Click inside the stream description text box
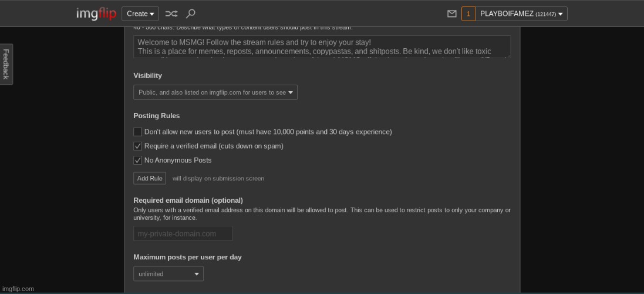 coord(322,46)
